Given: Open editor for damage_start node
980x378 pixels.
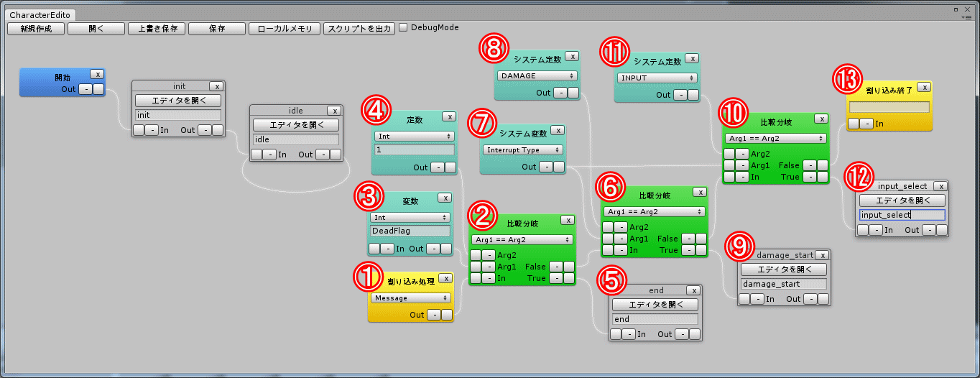Looking at the screenshot, I should pos(784,269).
